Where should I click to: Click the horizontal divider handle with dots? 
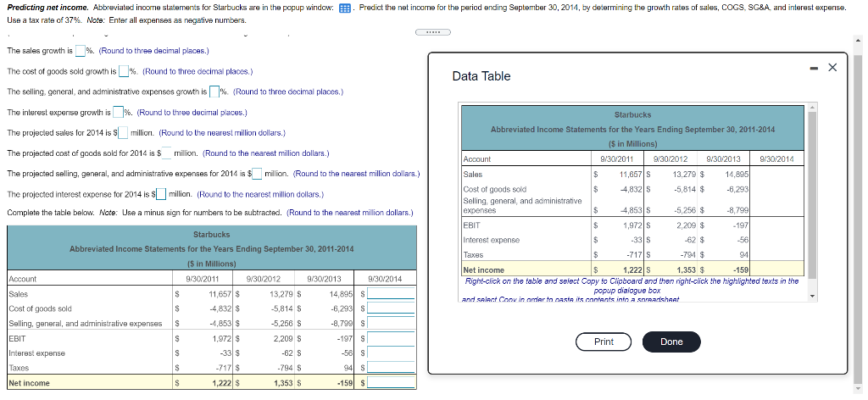[433, 32]
